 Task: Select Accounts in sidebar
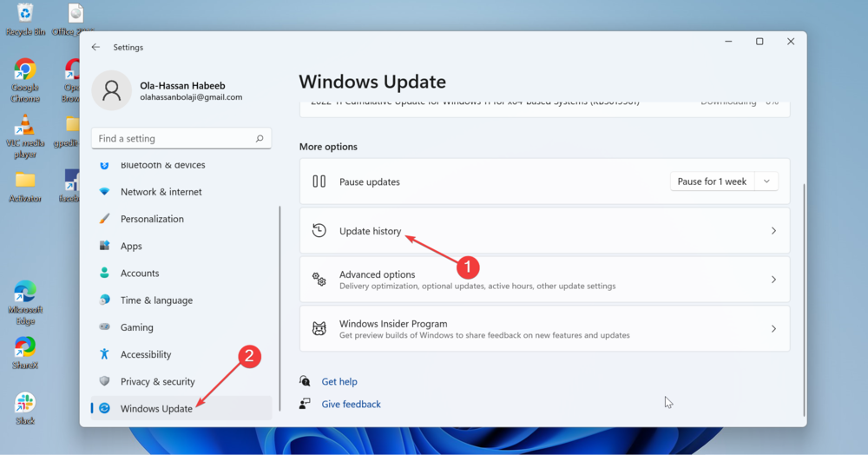pos(181,273)
